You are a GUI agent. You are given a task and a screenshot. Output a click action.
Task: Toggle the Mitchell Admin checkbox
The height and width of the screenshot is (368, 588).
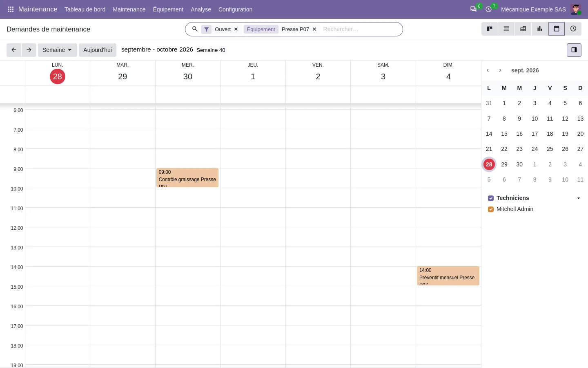[x=491, y=209]
